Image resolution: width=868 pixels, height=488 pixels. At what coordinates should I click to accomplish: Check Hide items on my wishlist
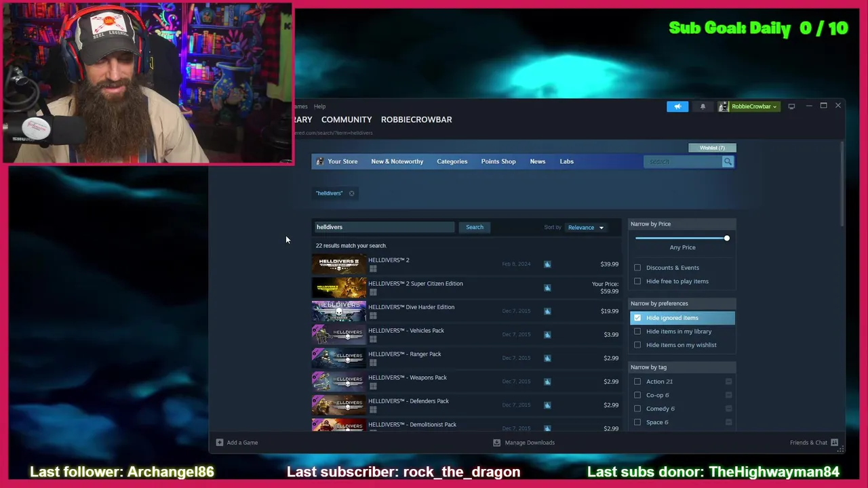[637, 345]
